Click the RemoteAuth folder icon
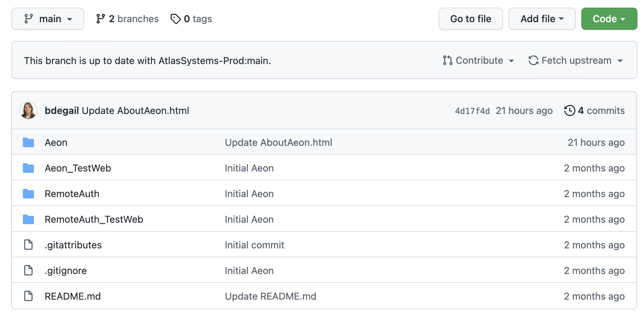Screen dimensions: 644x318 coord(28,193)
